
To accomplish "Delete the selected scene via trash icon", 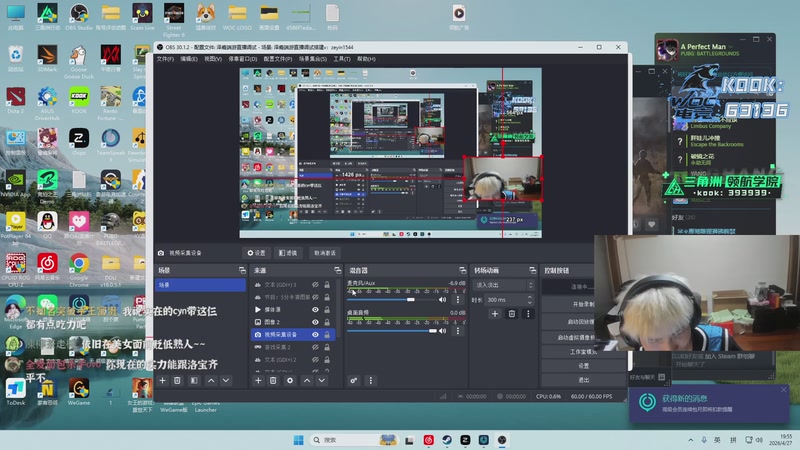I will [177, 381].
